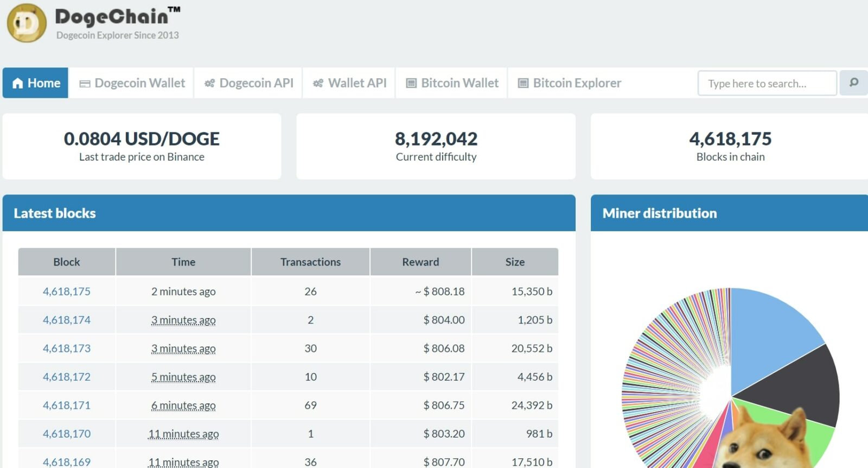Open block 4,618,171 link
The image size is (868, 468).
(x=67, y=405)
